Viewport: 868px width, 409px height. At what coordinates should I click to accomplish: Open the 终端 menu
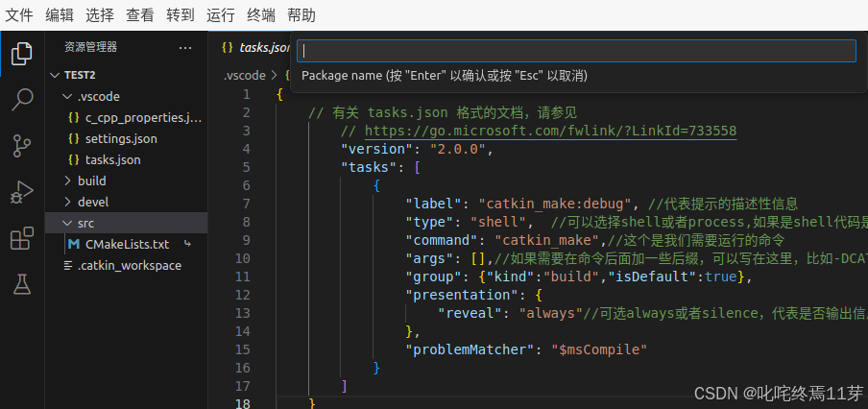pos(261,15)
